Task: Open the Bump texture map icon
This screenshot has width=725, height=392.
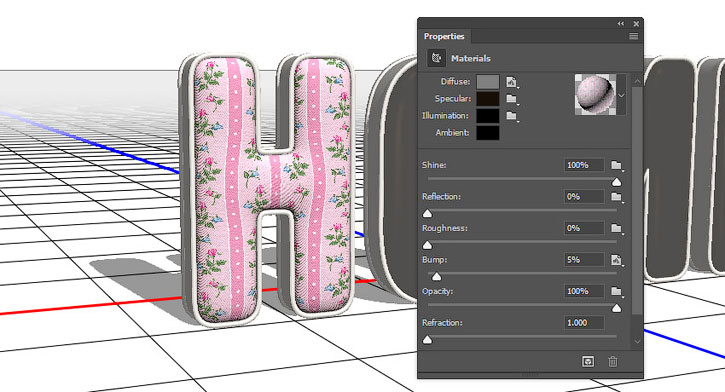Action: click(x=616, y=260)
